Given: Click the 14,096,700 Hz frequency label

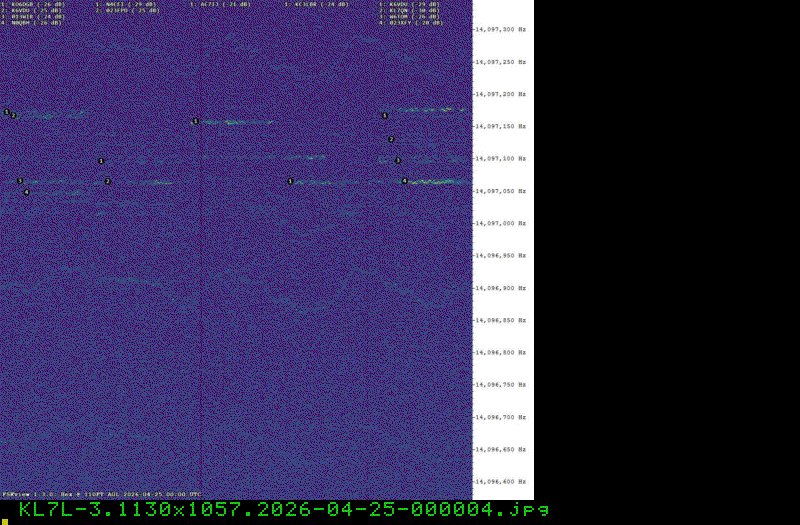Looking at the screenshot, I should click(500, 417).
